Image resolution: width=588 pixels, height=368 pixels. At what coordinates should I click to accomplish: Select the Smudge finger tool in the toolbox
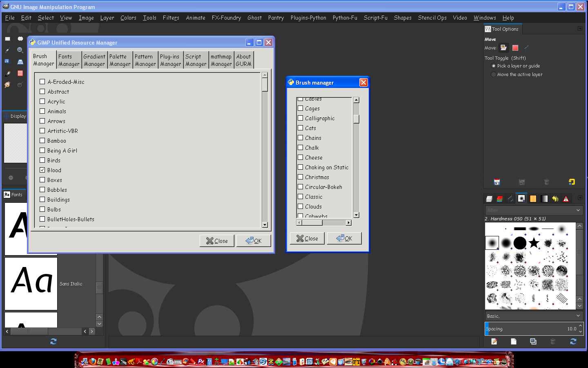7,85
